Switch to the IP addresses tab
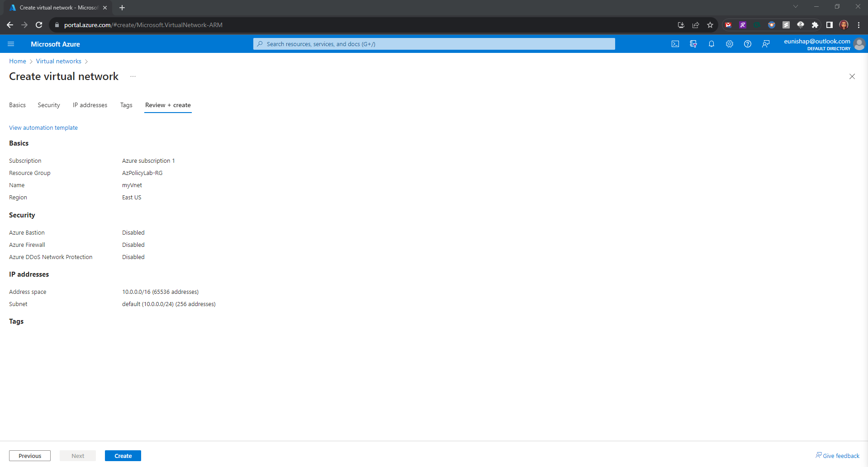Screen dimensions: 868x467 pyautogui.click(x=90, y=105)
